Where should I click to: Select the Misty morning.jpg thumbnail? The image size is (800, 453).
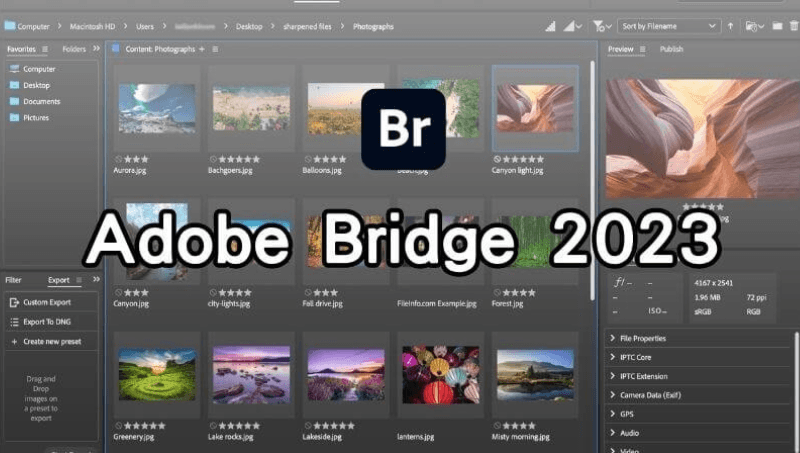[535, 375]
